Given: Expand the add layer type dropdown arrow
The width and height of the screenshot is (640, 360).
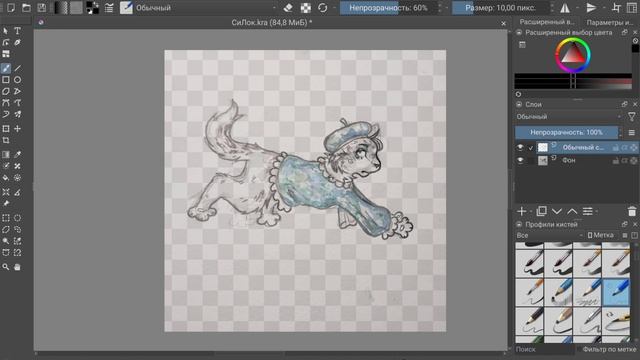Looking at the screenshot, I should pos(530,211).
